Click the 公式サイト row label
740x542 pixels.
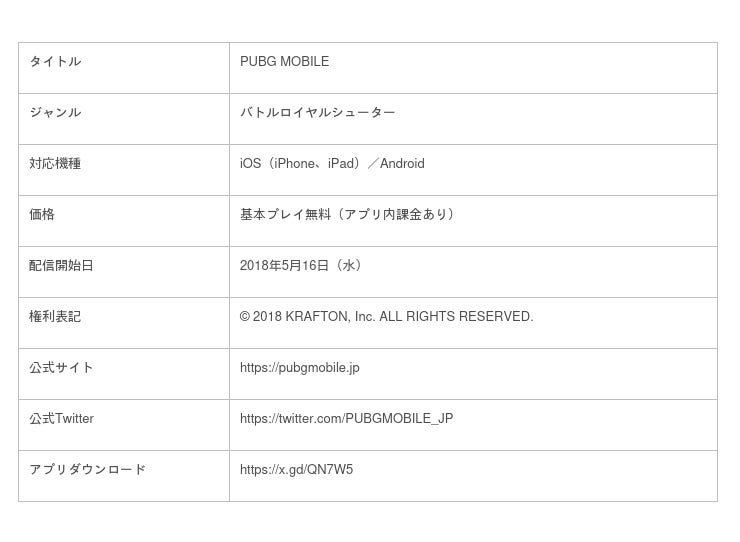click(x=61, y=368)
